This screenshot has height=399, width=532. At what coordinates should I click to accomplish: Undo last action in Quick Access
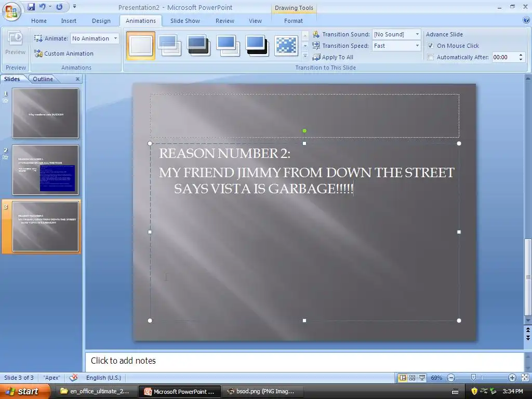click(43, 7)
